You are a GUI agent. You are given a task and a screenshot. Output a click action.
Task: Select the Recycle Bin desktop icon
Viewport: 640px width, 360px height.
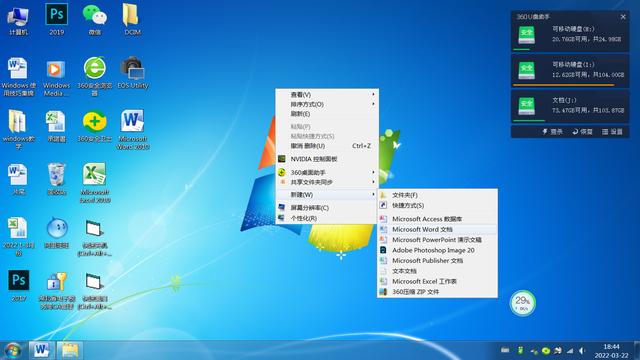[x=56, y=179]
